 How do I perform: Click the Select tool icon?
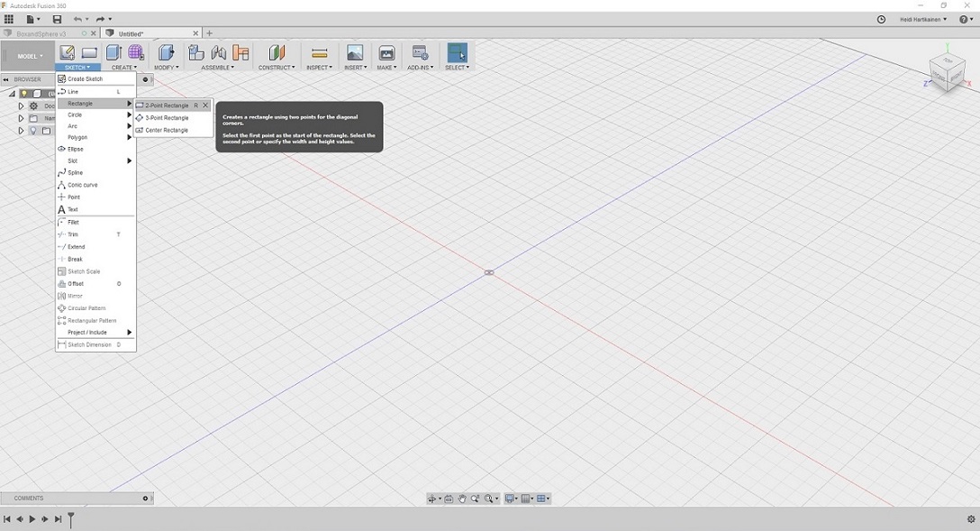point(457,52)
